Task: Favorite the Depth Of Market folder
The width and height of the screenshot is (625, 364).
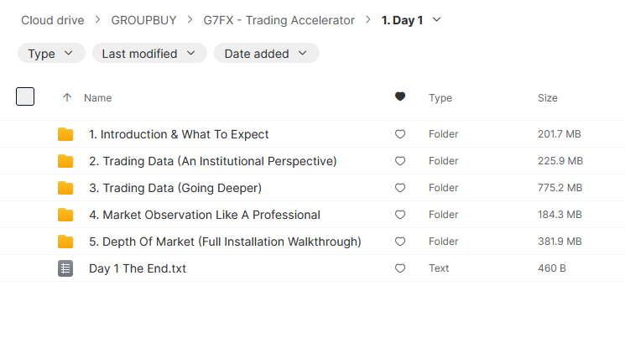Action: point(400,242)
